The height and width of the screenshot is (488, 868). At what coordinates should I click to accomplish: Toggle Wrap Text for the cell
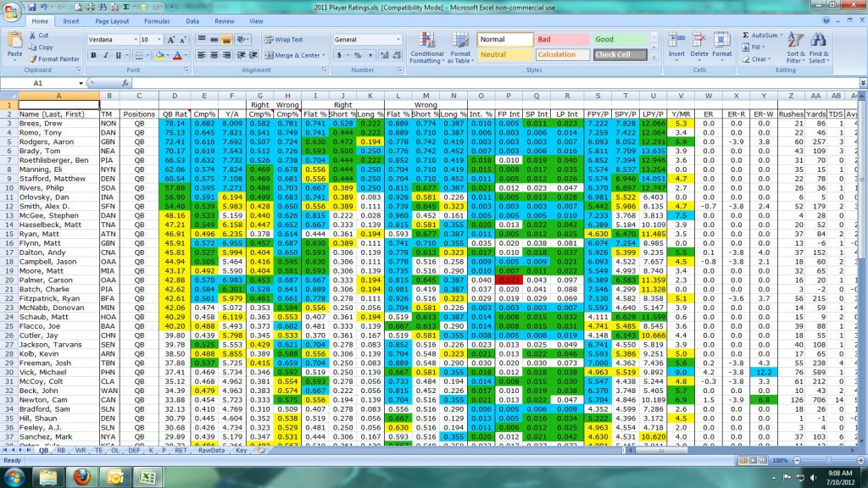283,40
